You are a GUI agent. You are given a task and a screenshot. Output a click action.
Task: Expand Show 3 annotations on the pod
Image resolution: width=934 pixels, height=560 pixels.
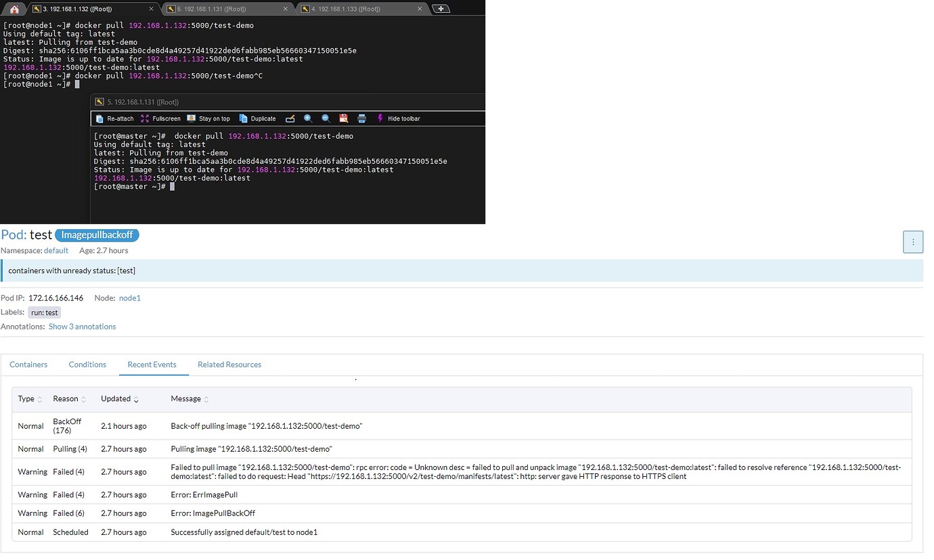82,326
